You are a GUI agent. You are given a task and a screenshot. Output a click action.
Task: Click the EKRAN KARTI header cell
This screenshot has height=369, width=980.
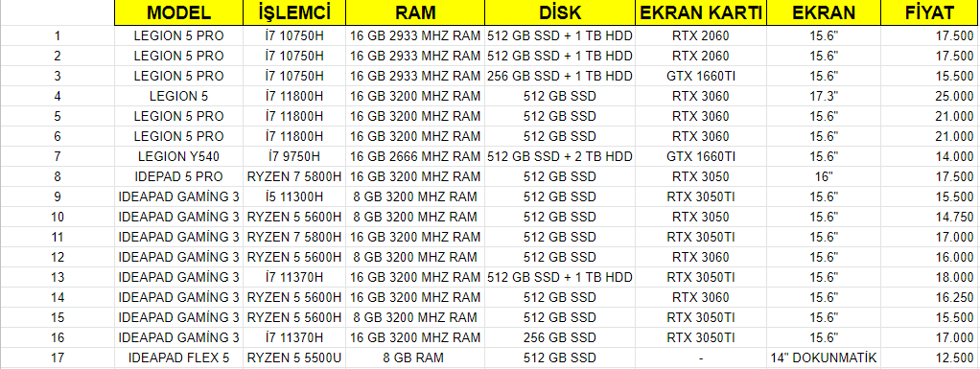click(x=701, y=12)
